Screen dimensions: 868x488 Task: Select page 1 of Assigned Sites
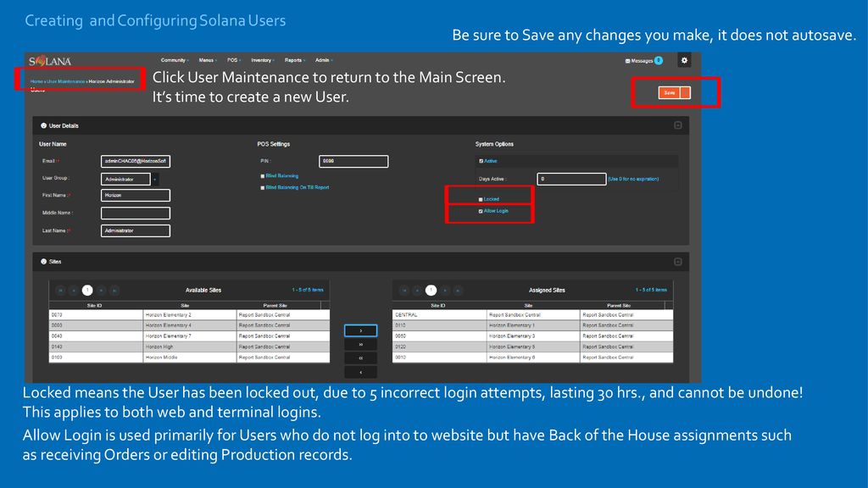[x=431, y=290]
